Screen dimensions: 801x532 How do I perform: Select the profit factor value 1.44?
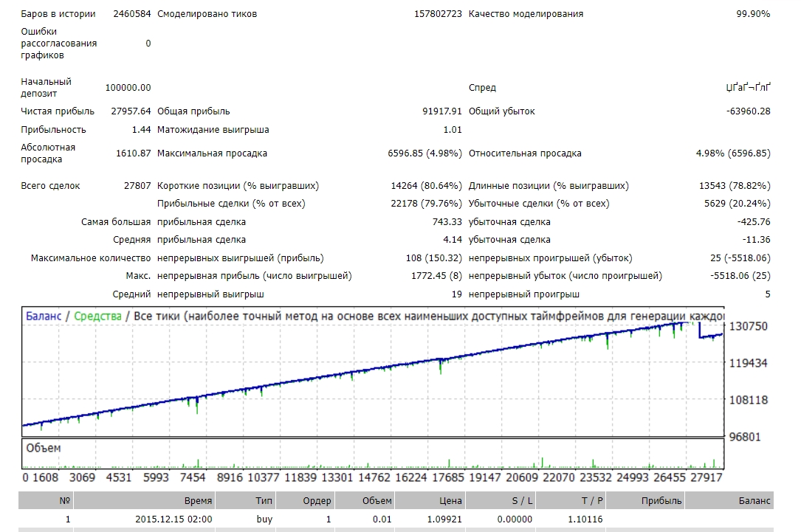[x=141, y=130]
